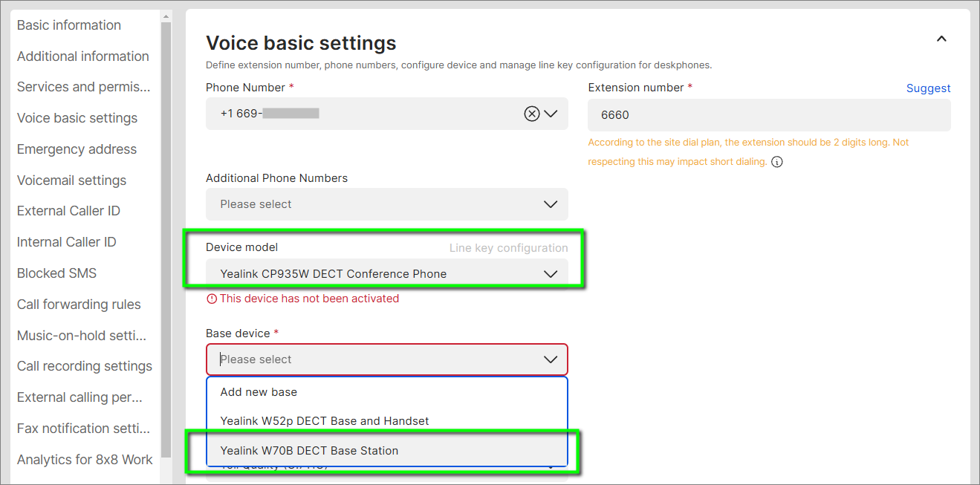
Task: Select Yealink W70B DECT Base Station option
Action: [309, 451]
